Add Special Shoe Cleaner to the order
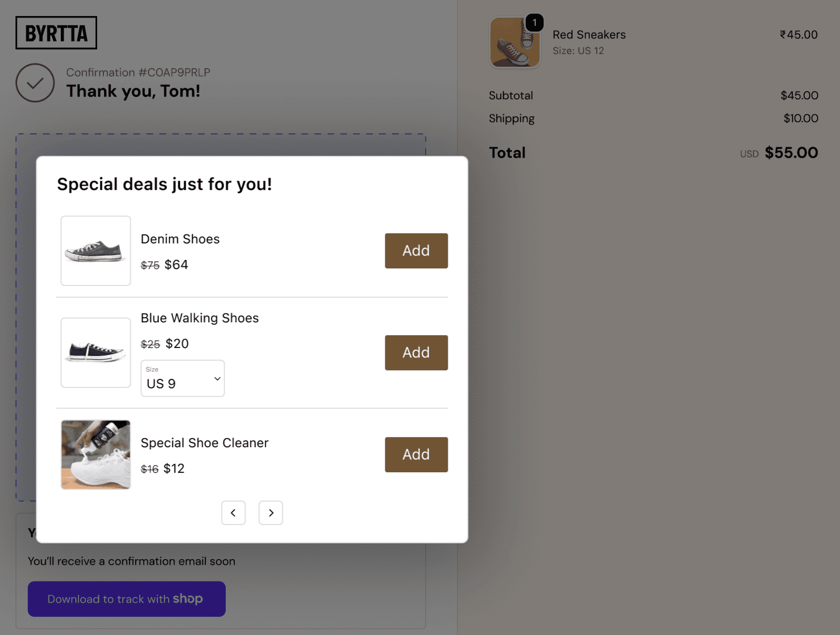 click(x=416, y=455)
